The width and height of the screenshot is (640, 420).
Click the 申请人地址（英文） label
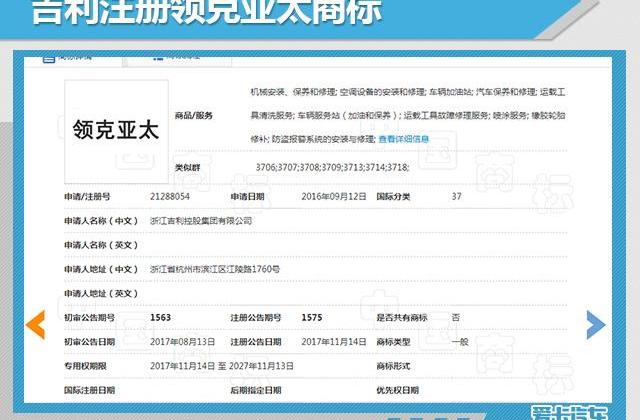[102, 293]
